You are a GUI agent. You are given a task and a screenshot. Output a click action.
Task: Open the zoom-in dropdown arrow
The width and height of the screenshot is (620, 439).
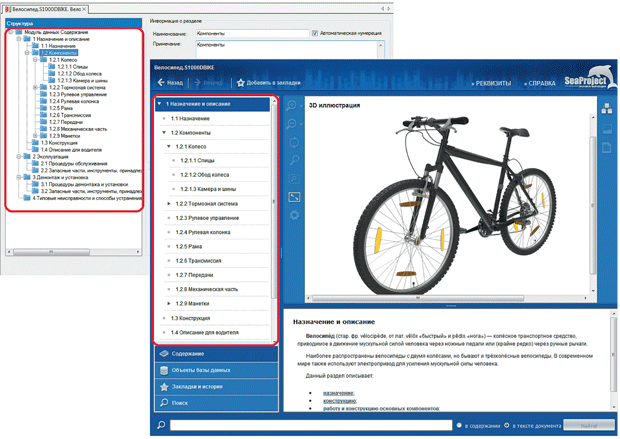301,106
